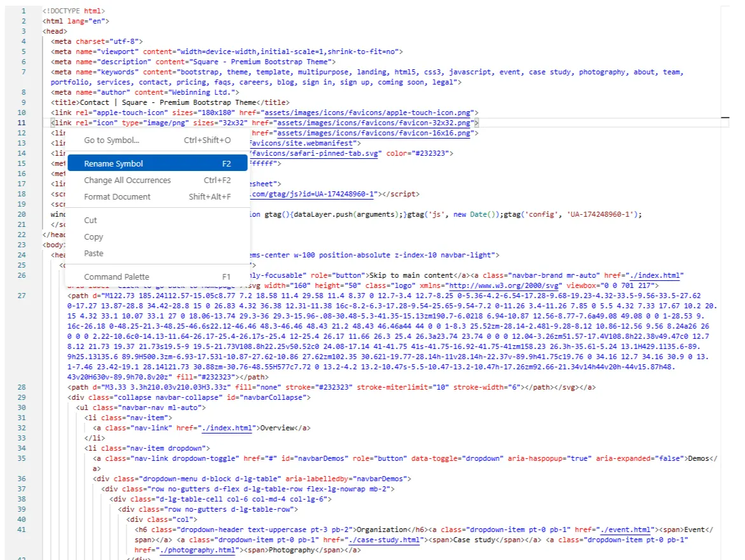Follow the ./event.html href link
Viewport: 745px width, 560px height.
click(x=625, y=529)
